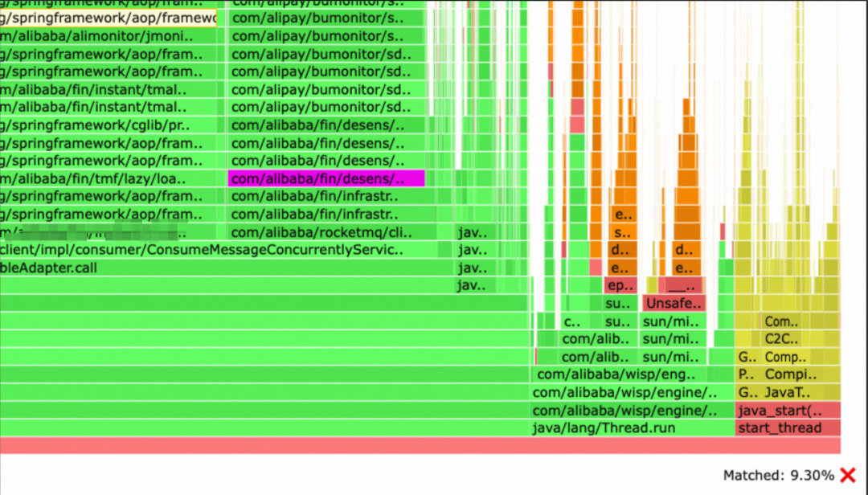
Task: Select the green c.. frame
Action: 573,321
